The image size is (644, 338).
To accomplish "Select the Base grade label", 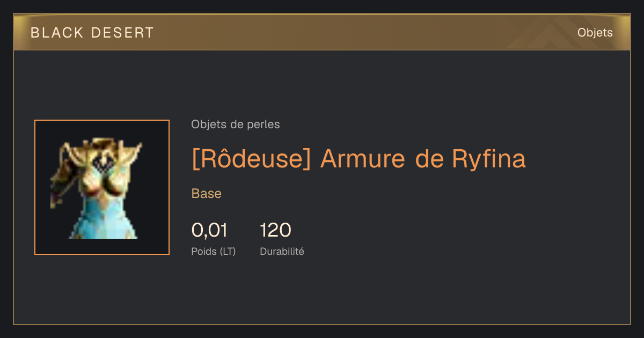I will 207,194.
